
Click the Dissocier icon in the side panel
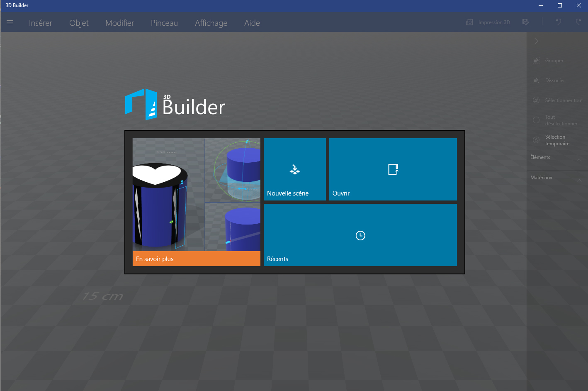tap(536, 80)
